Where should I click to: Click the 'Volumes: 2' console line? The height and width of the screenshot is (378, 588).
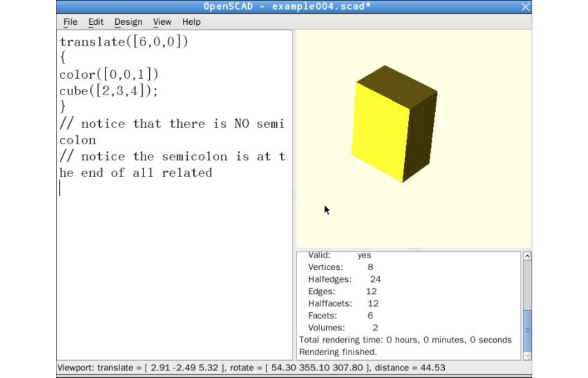click(343, 328)
